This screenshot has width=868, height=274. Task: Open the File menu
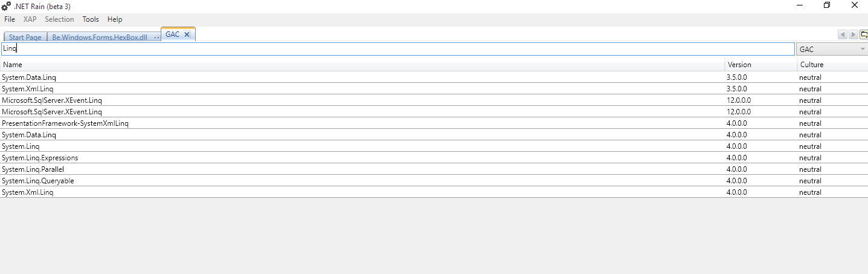pos(10,19)
